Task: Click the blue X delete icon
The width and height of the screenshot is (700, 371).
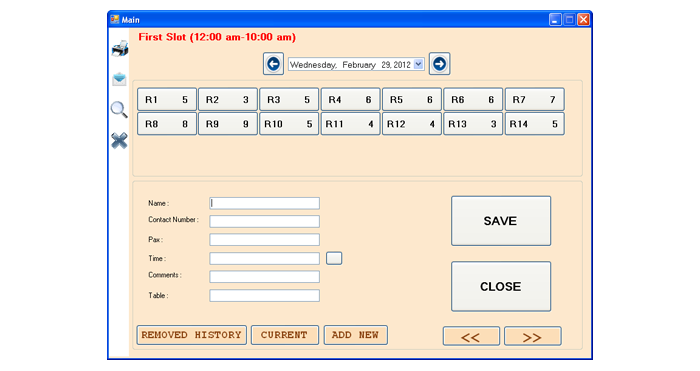Action: point(119,141)
